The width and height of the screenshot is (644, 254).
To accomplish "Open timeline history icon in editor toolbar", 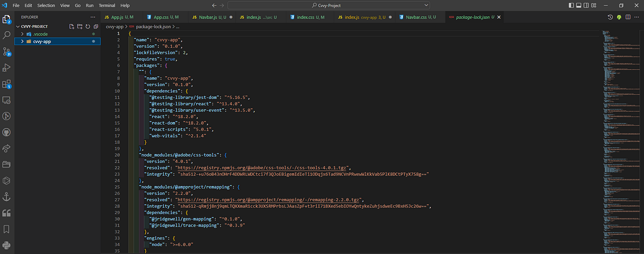I will pyautogui.click(x=611, y=17).
